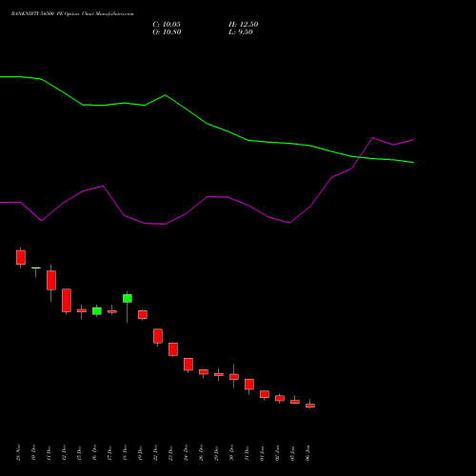Click the 31 Dec date label
Screen dimensions: 476x476
coord(247,453)
